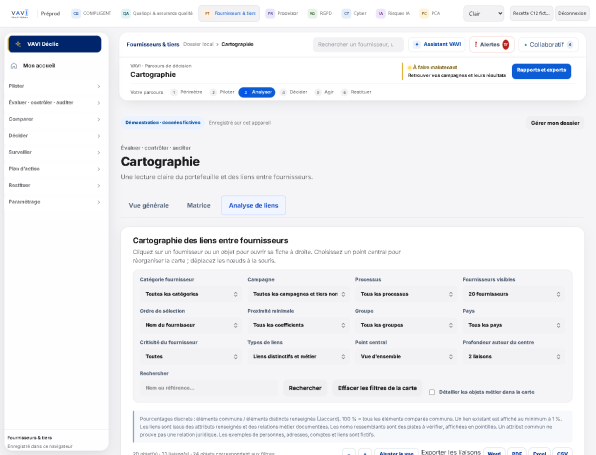
Task: Focus the Nom ou référence input field
Action: pyautogui.click(x=209, y=388)
